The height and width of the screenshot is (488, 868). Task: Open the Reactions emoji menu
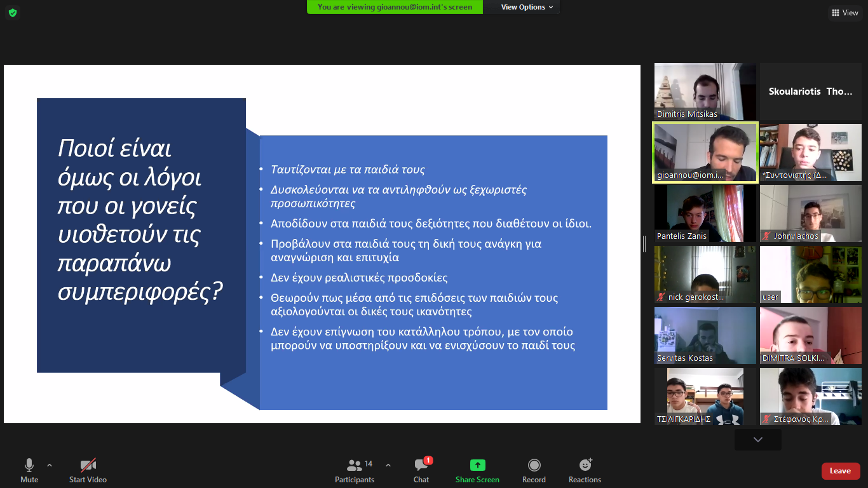pos(585,471)
